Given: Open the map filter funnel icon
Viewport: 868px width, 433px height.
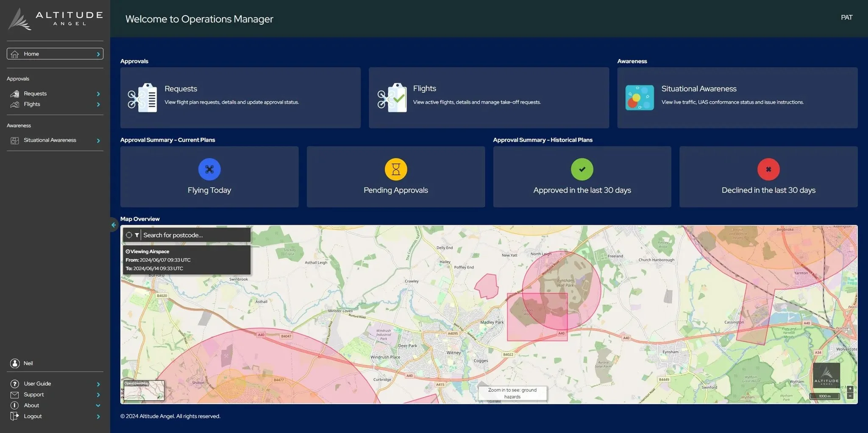Looking at the screenshot, I should click(x=137, y=235).
